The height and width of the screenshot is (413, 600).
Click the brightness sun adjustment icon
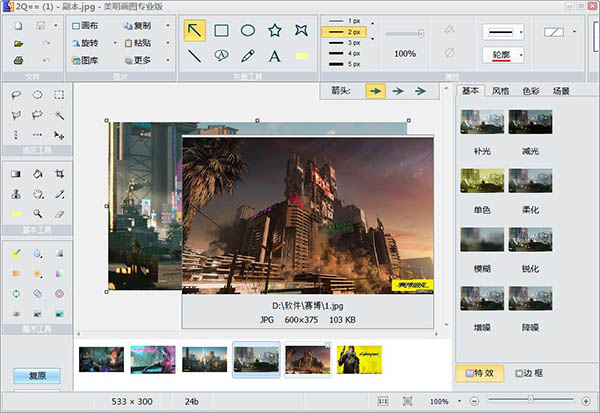[38, 274]
